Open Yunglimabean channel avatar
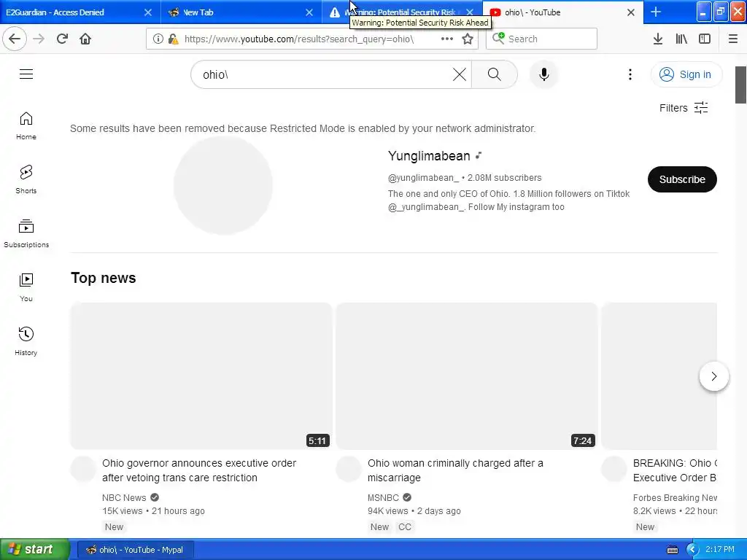Screen dimensions: 747x560 point(223,185)
